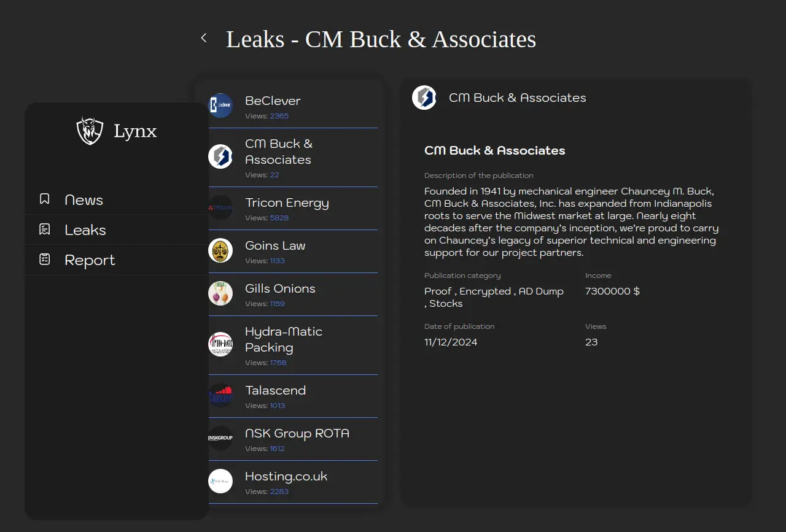Click the Leaks document icon
The image size is (786, 532).
(44, 229)
